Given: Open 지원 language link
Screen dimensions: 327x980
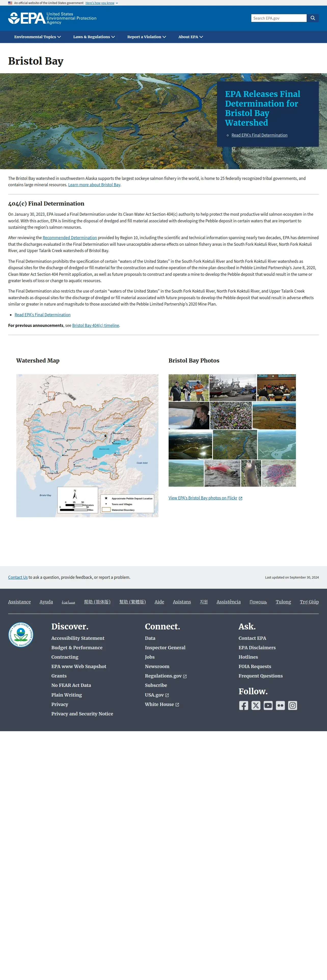Looking at the screenshot, I should point(204,602).
